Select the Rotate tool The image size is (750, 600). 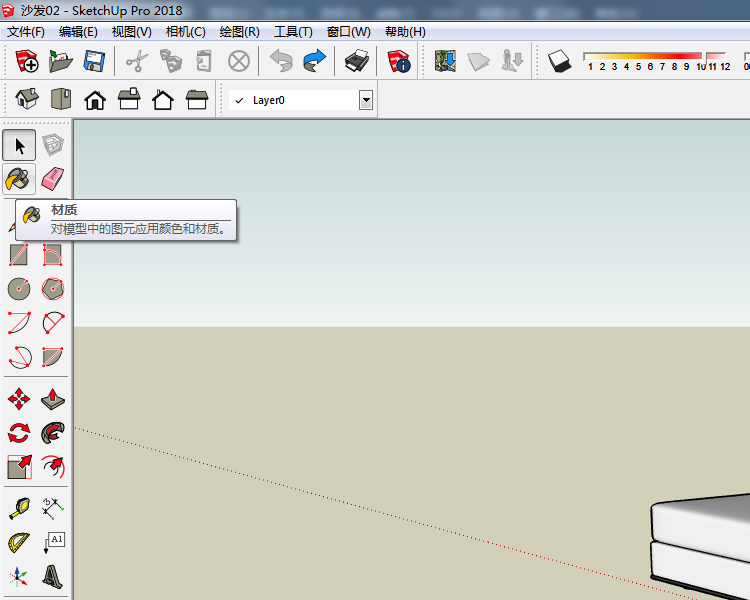tap(19, 433)
